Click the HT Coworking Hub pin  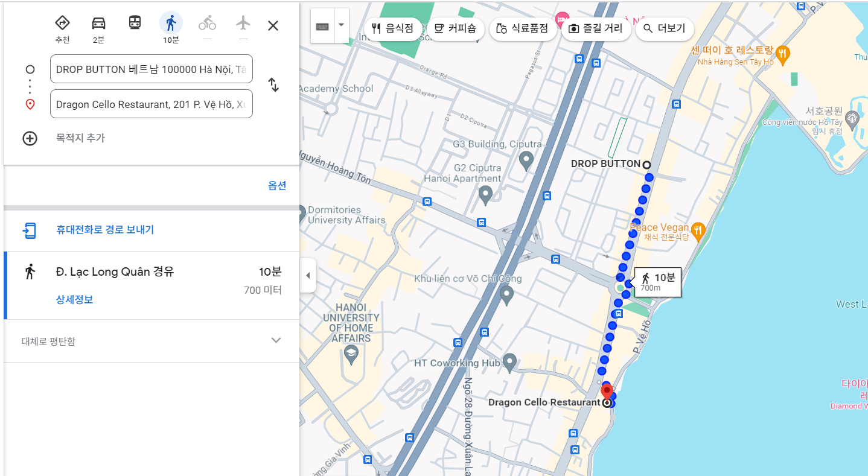pos(509,363)
